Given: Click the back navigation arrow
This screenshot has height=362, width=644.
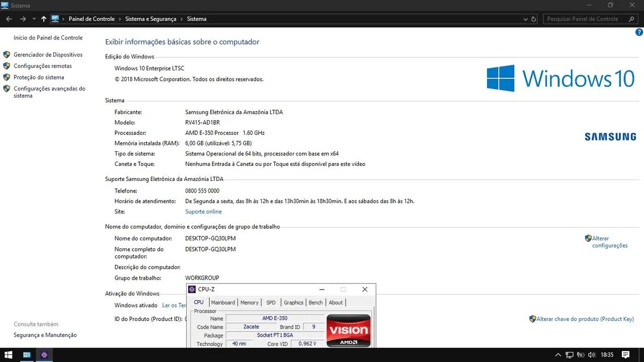Looking at the screenshot, I should pos(9,19).
